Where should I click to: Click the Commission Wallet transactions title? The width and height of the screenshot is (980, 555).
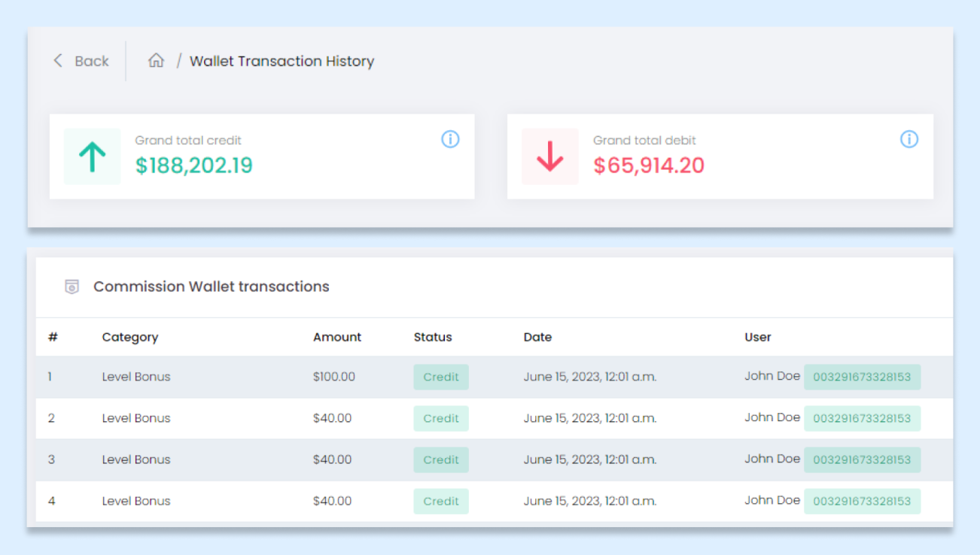212,287
